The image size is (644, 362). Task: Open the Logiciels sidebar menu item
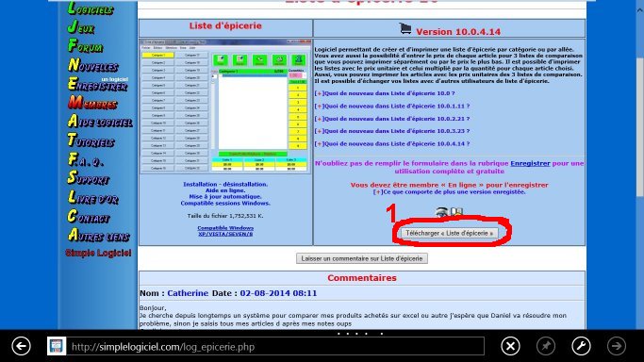91,8
